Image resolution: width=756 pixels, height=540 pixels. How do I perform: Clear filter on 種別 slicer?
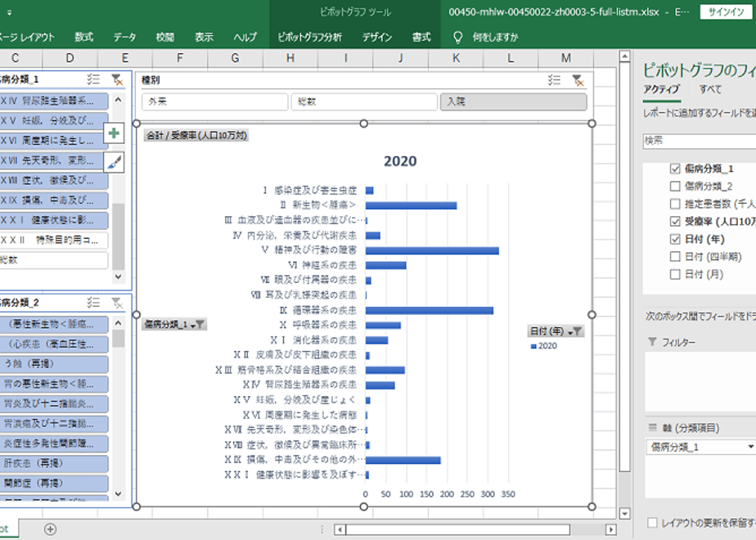point(578,80)
